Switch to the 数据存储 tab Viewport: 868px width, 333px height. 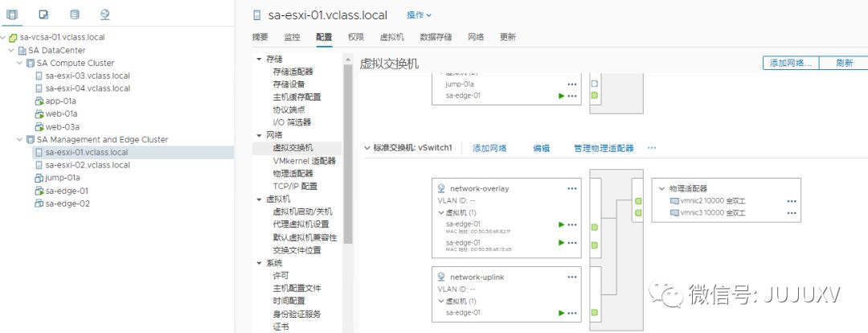point(436,37)
